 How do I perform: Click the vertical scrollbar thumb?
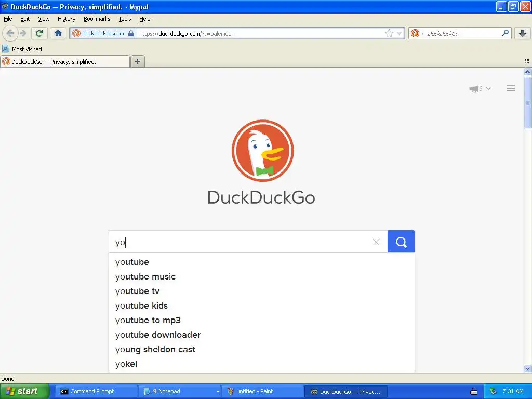[x=527, y=103]
